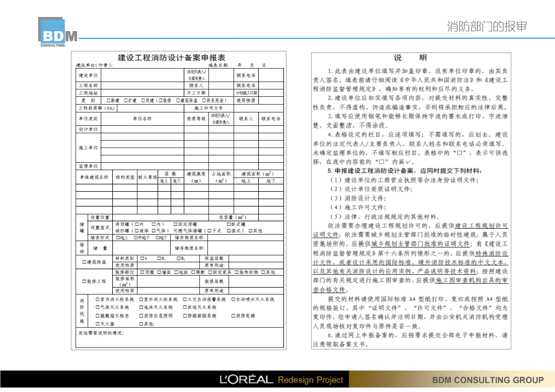This screenshot has height=392, width=555.
Task: Check the 火灾自动报警系统 checkbox
Action: click(185, 300)
